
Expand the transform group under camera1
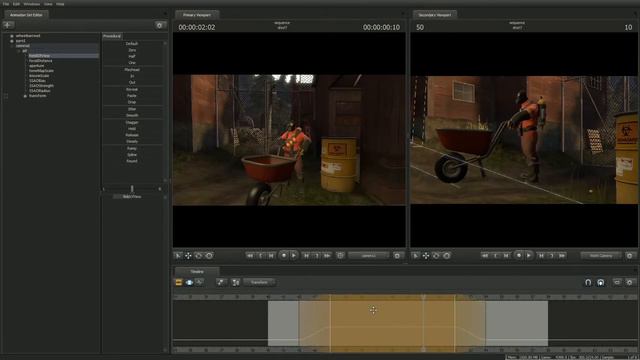pos(25,96)
